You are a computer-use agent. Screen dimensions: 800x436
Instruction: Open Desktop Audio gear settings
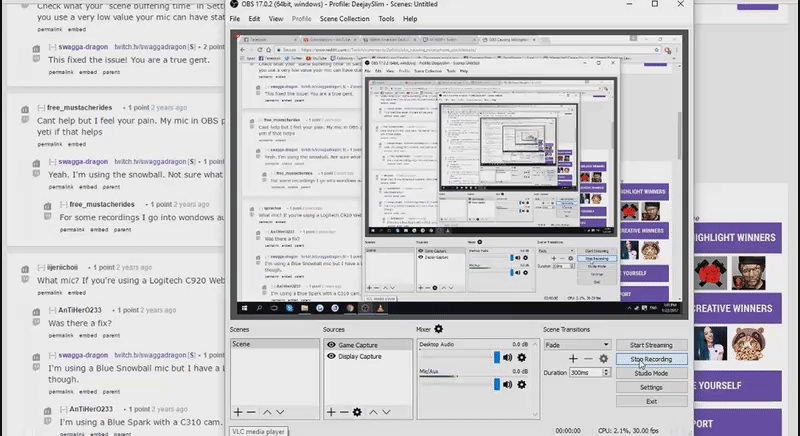coord(521,357)
